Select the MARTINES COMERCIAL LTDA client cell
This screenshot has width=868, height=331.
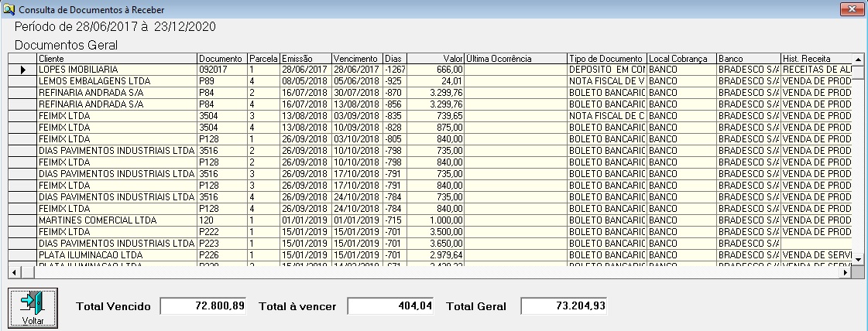point(116,220)
